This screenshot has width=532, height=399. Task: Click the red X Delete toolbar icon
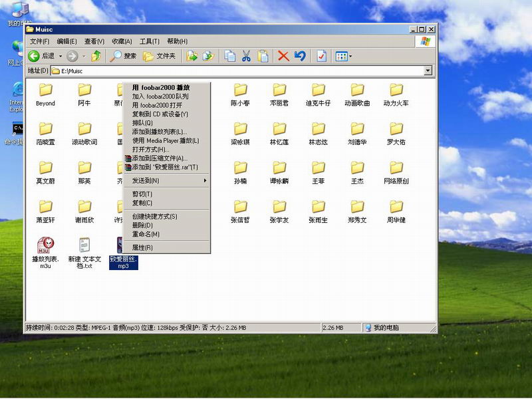pos(283,56)
